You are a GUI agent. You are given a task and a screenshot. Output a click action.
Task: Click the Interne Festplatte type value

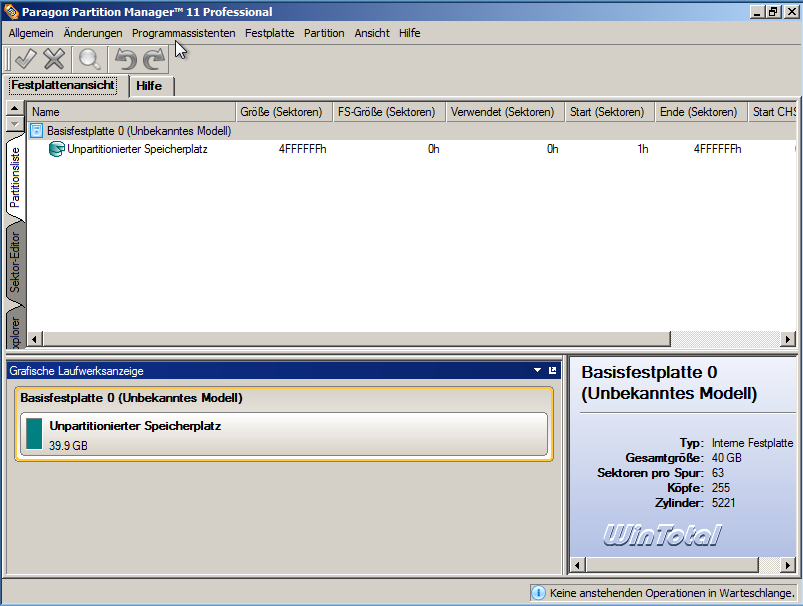[x=752, y=443]
